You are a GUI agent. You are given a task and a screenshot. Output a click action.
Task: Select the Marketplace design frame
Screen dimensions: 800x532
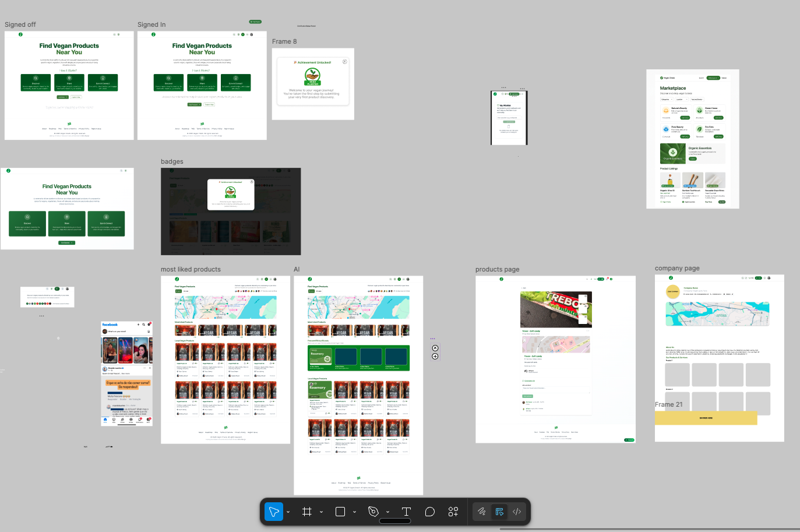(x=692, y=139)
